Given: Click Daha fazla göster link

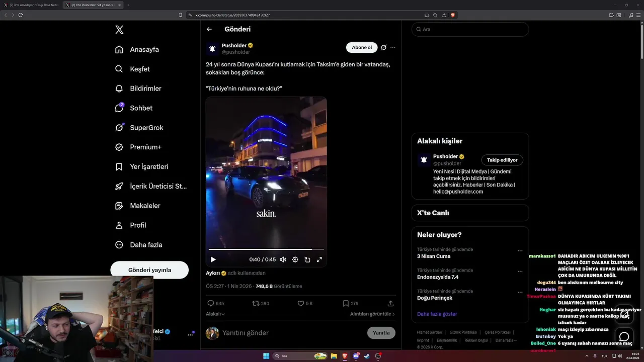Looking at the screenshot, I should [437, 314].
